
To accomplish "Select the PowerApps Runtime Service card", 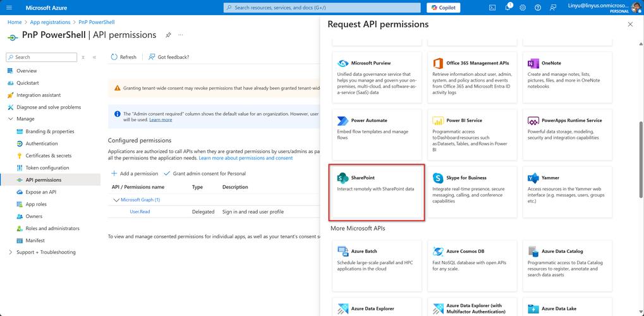I will coord(568,135).
